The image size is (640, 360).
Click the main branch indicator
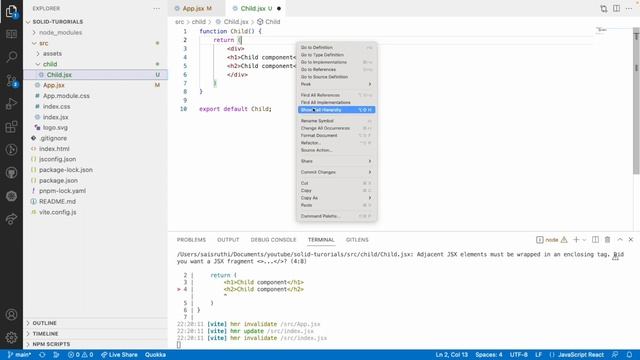[19, 355]
